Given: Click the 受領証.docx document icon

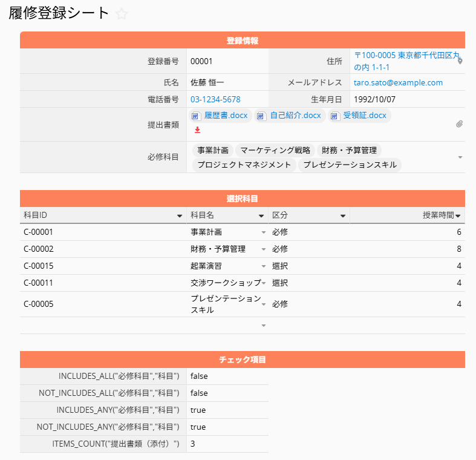Looking at the screenshot, I should point(334,116).
